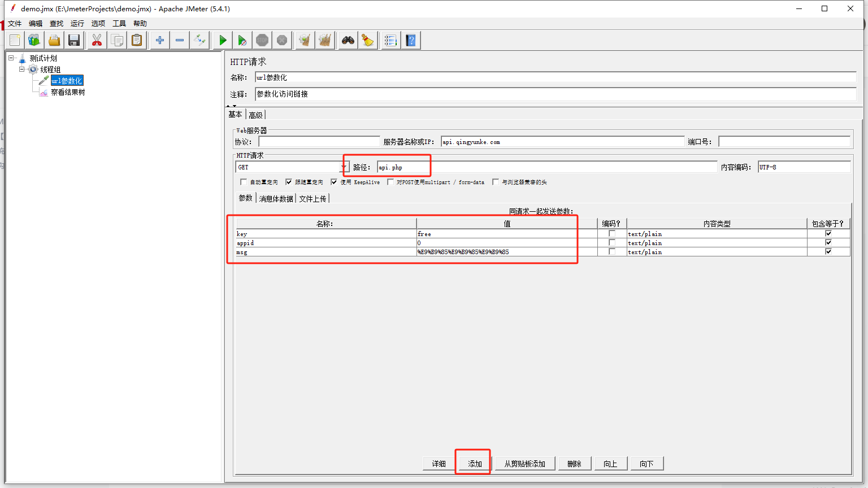Click the Copy toolbar icon
This screenshot has width=868, height=488.
point(117,40)
